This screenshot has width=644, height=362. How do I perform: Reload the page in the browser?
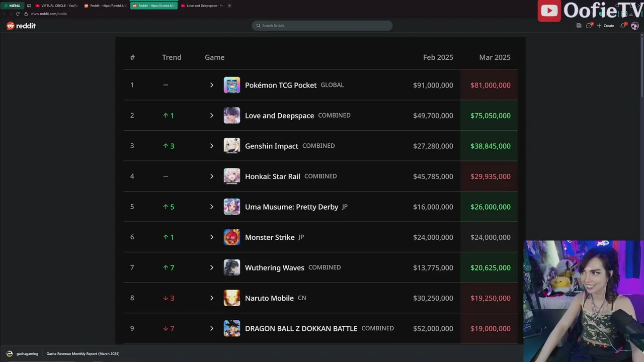18,14
